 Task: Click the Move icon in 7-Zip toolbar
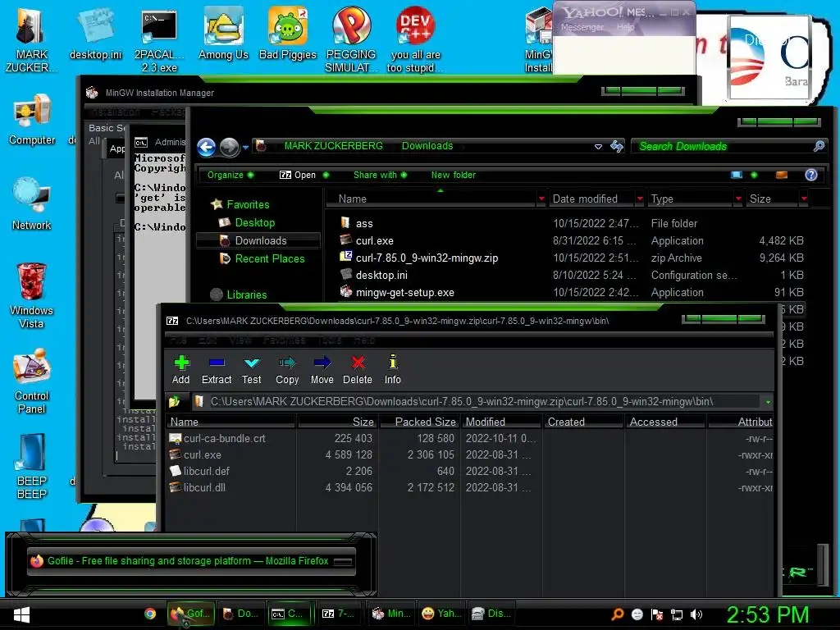[x=322, y=363]
